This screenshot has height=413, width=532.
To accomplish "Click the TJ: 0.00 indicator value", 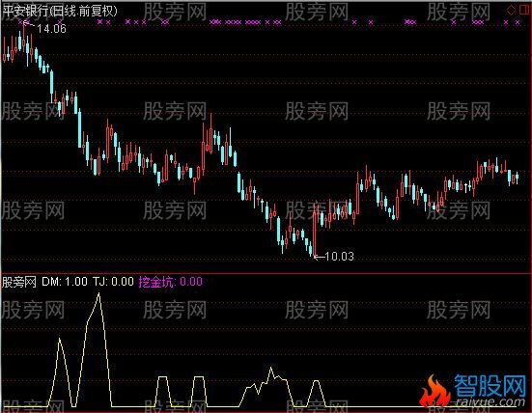I will 113,282.
